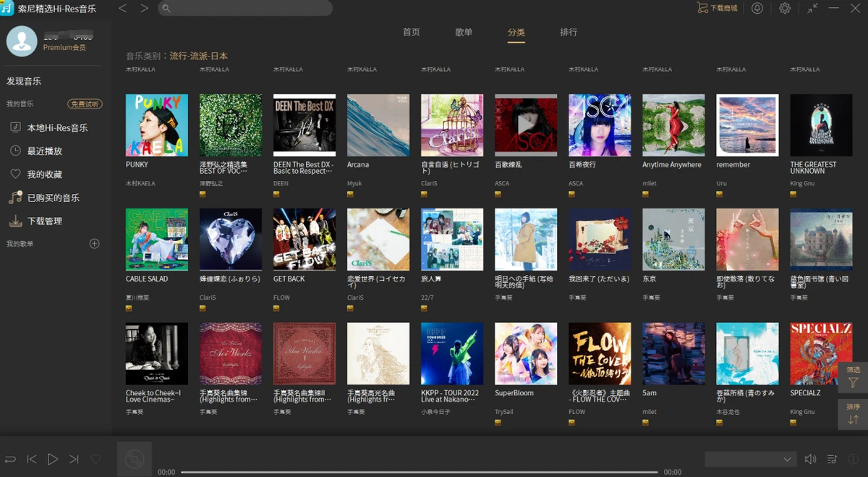Click the 免费试听 free trial button
The height and width of the screenshot is (477, 868).
85,104
